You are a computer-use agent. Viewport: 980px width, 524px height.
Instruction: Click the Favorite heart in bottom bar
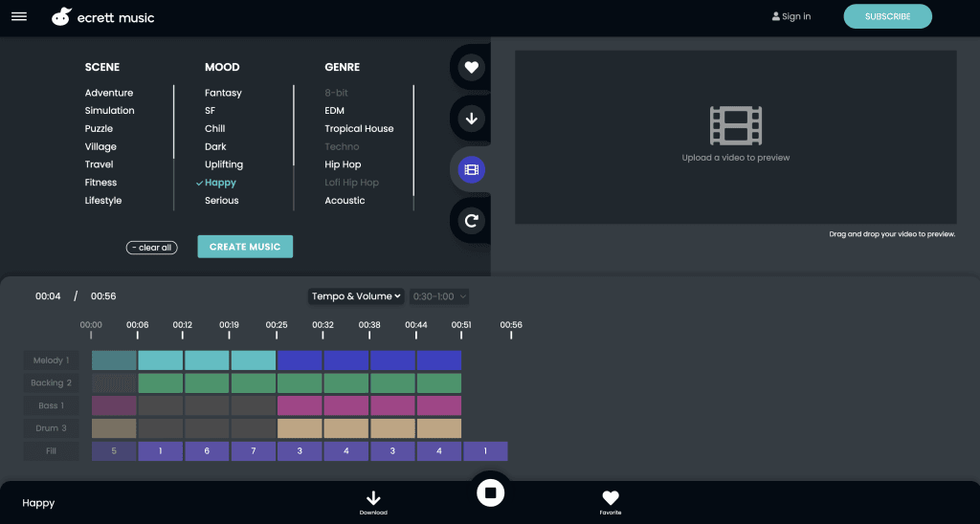point(610,501)
